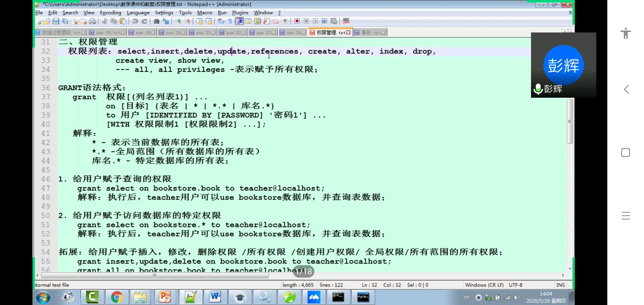Open the Encoding menu
Viewport: 644px width, 305px height.
pyautogui.click(x=110, y=13)
